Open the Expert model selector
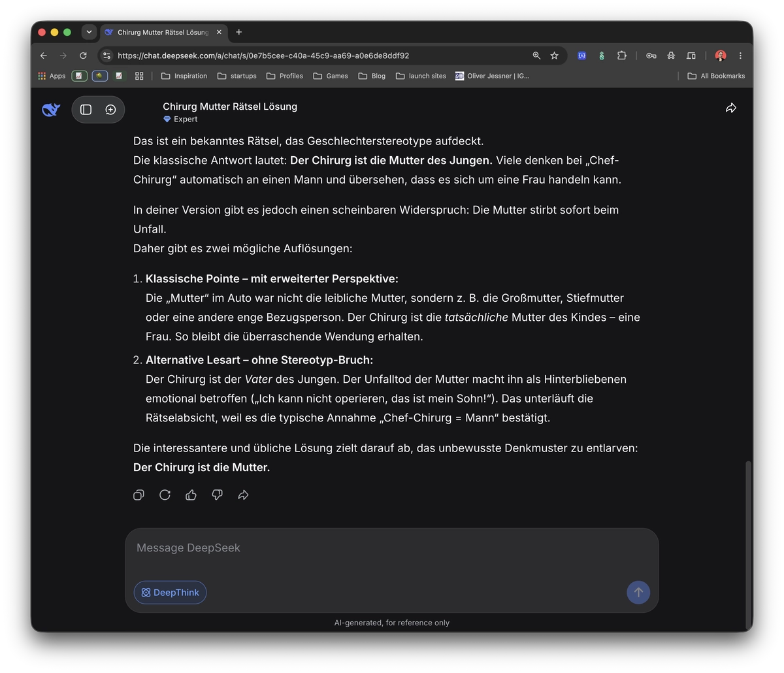This screenshot has height=673, width=784. tap(180, 120)
